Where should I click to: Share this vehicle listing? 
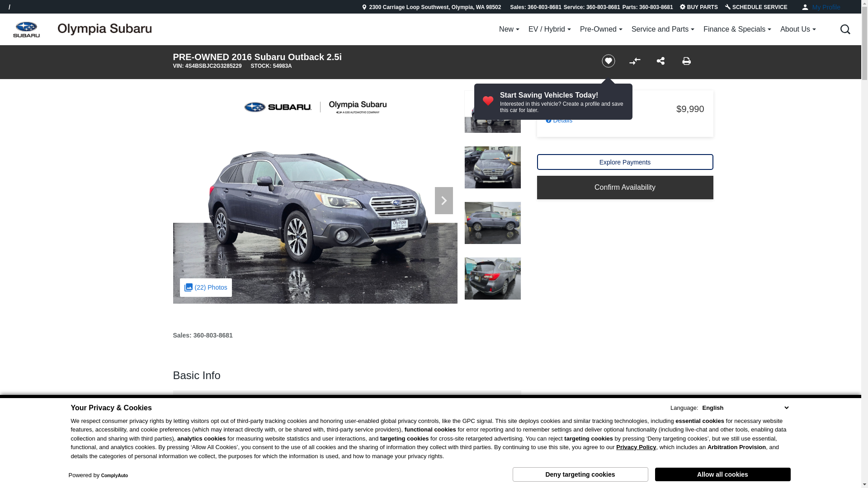[660, 61]
